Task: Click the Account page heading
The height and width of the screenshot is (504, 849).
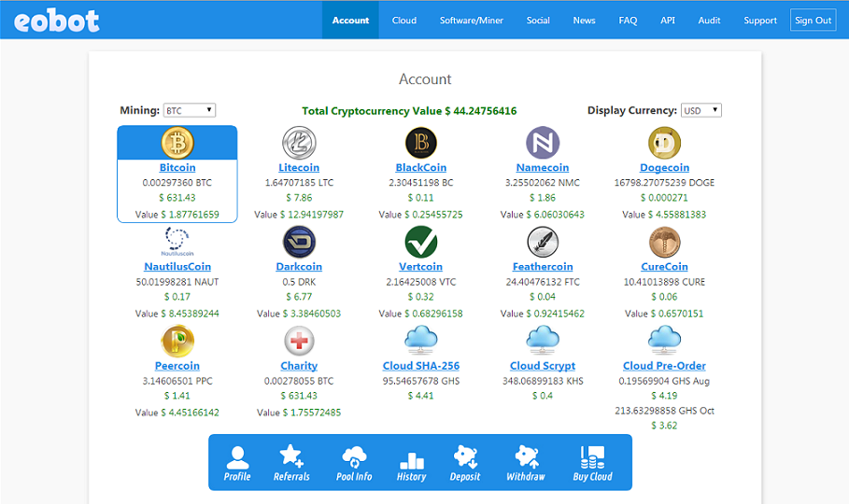Action: [x=425, y=79]
